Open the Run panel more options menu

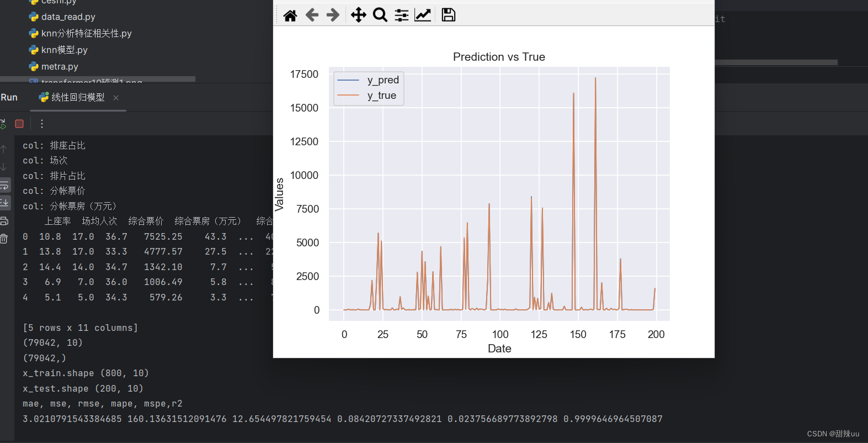coord(42,124)
